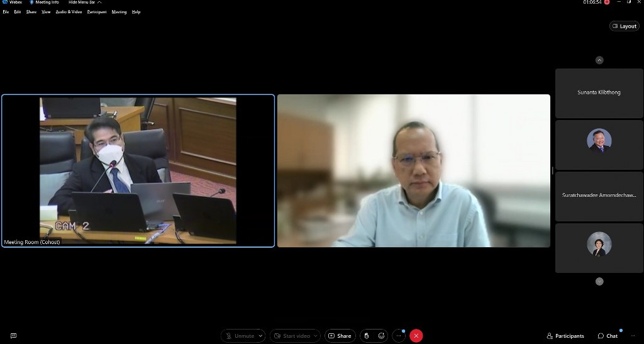Open the Layout dropdown
Viewport: 644px width, 344px height.
click(x=625, y=26)
